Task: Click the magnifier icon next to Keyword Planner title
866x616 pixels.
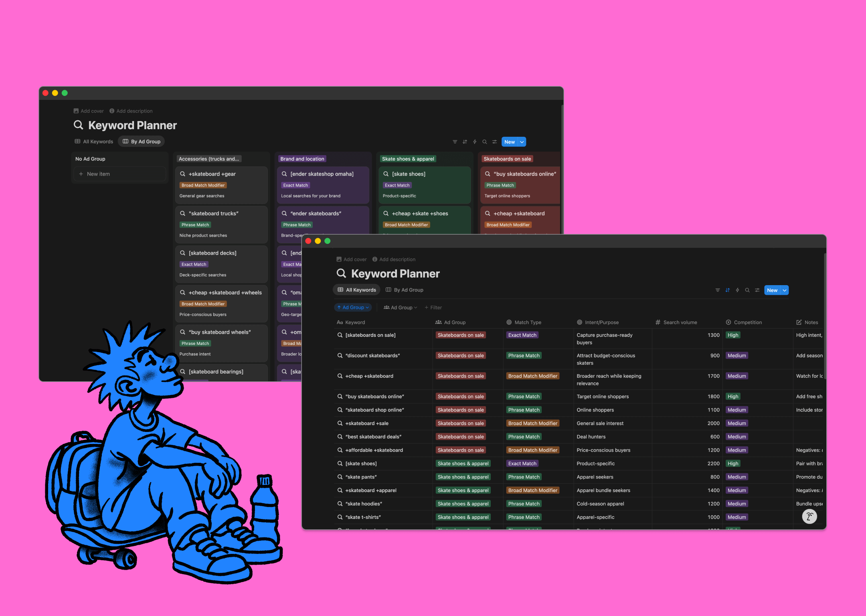Action: point(342,273)
